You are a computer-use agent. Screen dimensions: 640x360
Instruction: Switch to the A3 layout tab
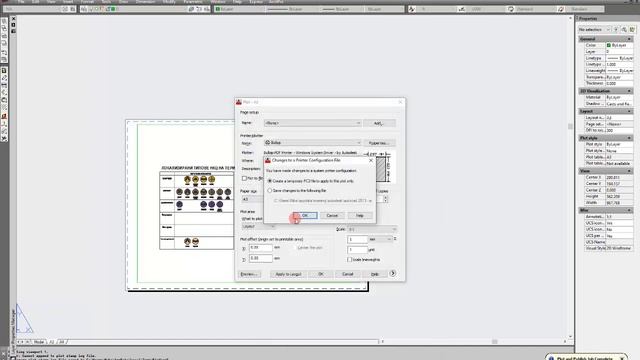click(x=52, y=342)
